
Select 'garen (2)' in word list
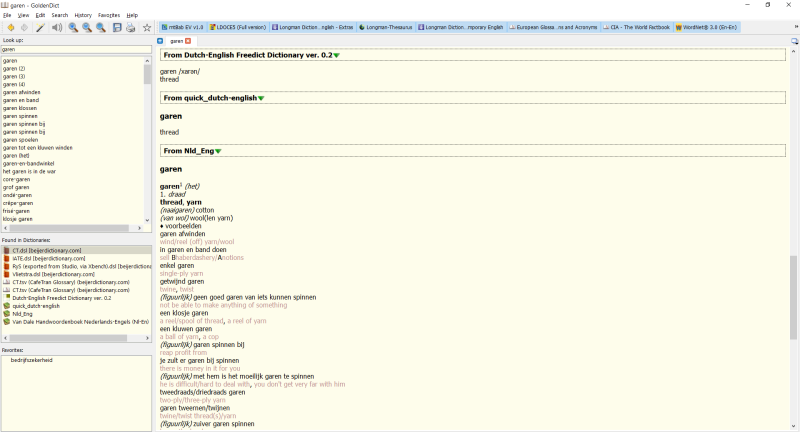click(x=14, y=68)
